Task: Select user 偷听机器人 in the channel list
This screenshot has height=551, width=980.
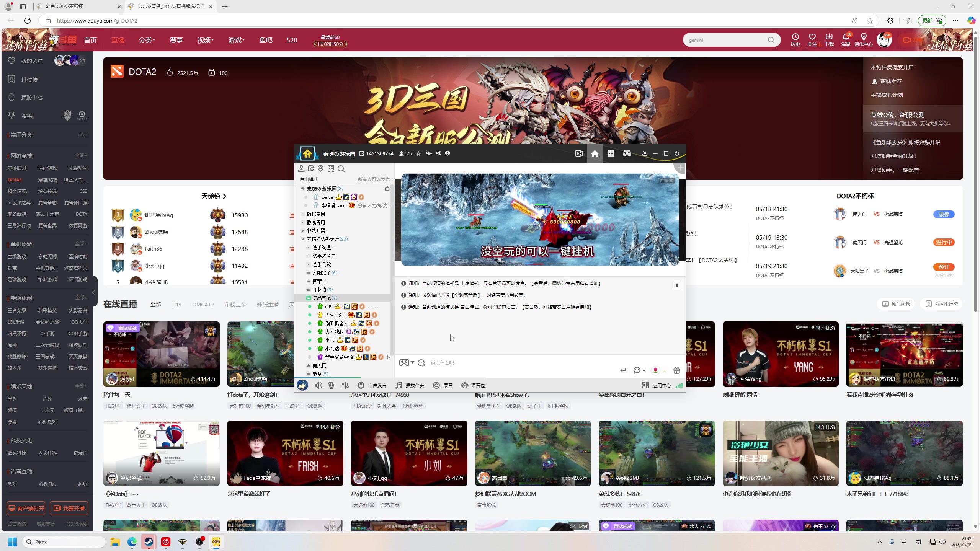Action: coord(336,323)
